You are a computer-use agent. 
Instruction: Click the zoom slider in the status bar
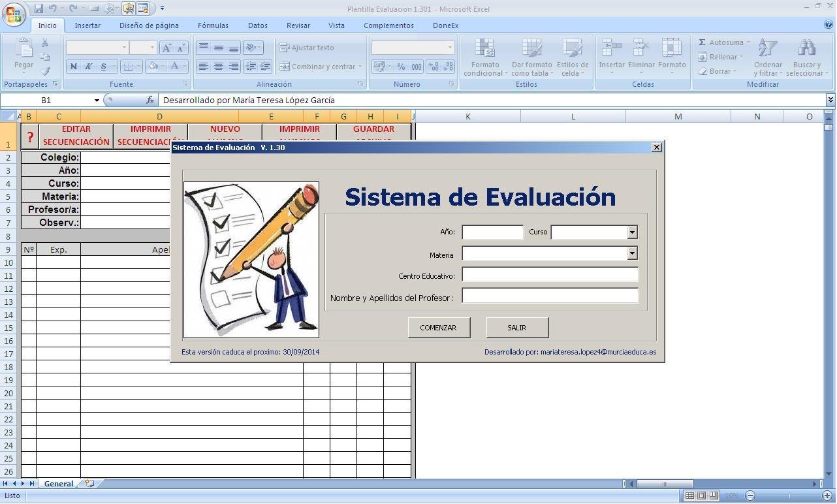click(x=788, y=496)
